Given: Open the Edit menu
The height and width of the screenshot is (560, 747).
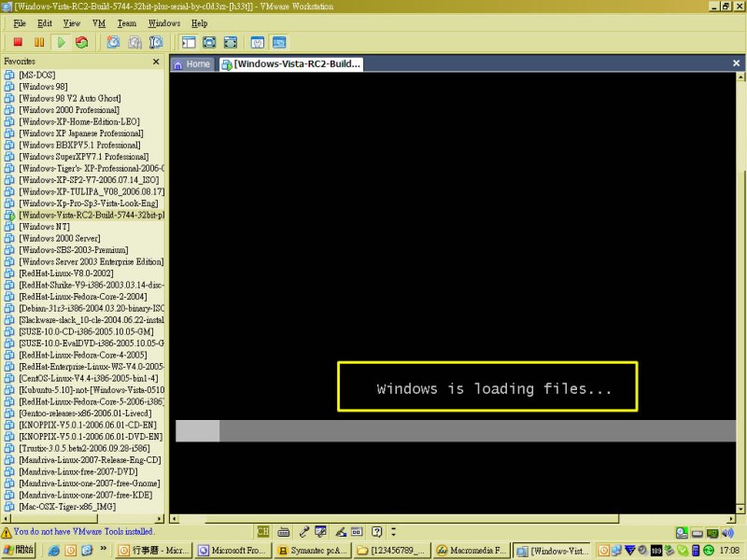Looking at the screenshot, I should (45, 22).
